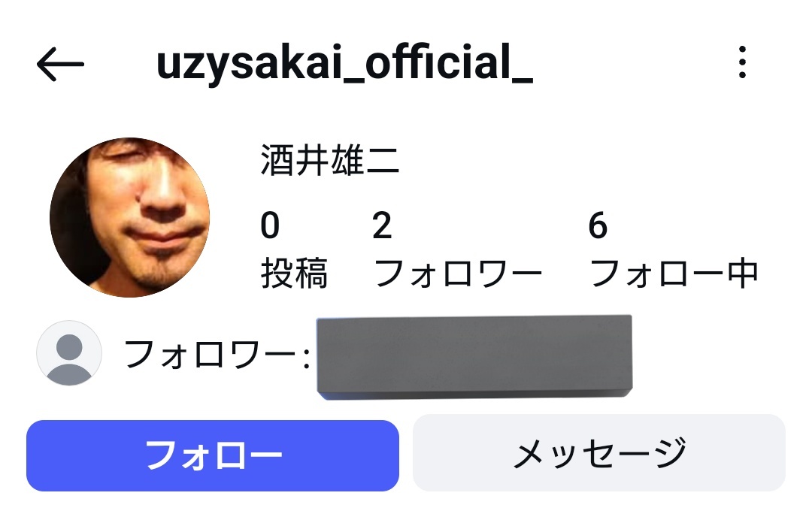Image resolution: width=812 pixels, height=520 pixels.
Task: Send a message via メッセージ
Action: [599, 453]
